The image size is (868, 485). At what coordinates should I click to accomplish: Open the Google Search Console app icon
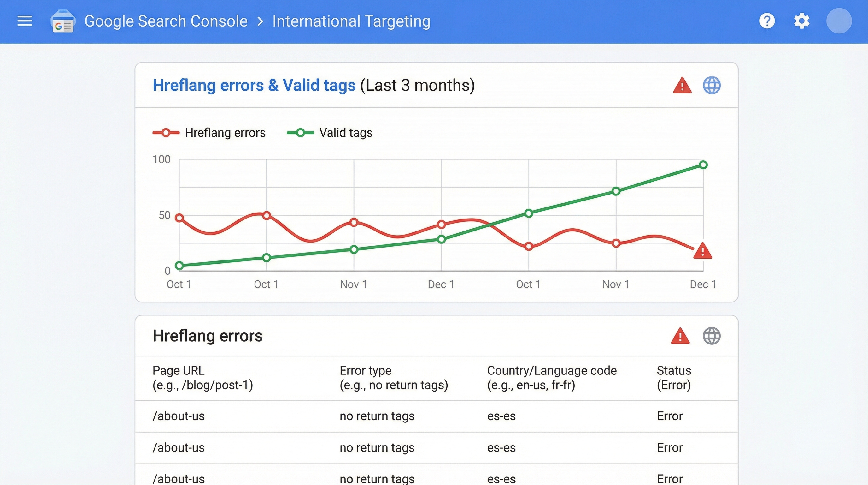63,21
